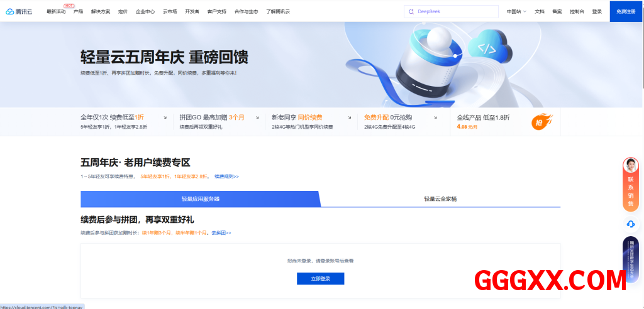The height and width of the screenshot is (309, 644).
Task: Click the arrow icon beside 续费低至1折
Action: click(x=165, y=117)
